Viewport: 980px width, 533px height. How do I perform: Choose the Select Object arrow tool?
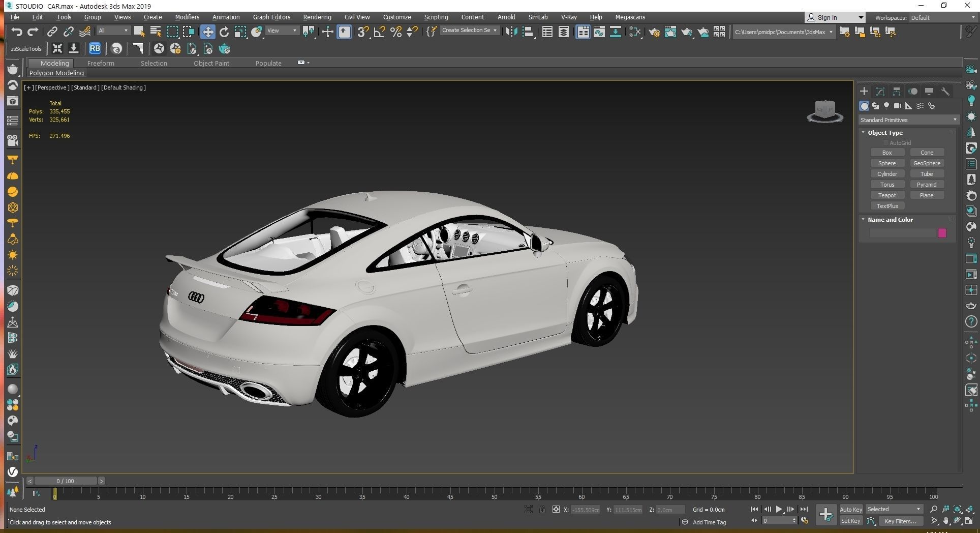139,32
